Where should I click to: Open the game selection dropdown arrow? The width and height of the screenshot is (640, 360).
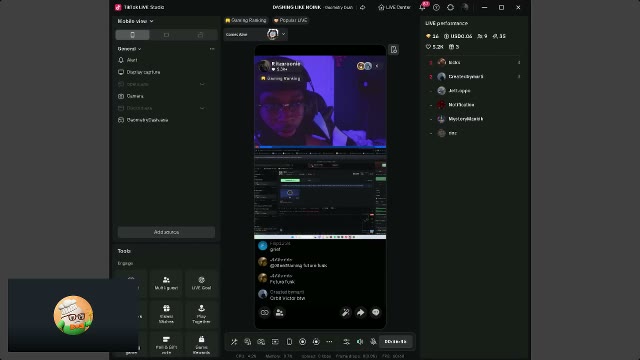pyautogui.click(x=283, y=34)
